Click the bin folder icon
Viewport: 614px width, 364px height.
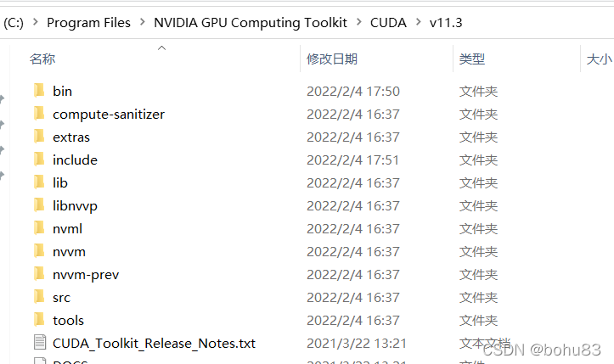tap(38, 91)
